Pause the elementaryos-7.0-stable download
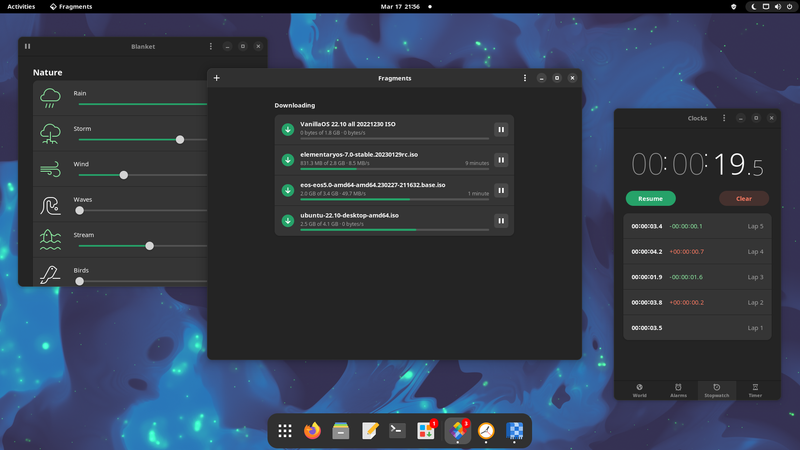This screenshot has height=450, width=800. click(501, 160)
